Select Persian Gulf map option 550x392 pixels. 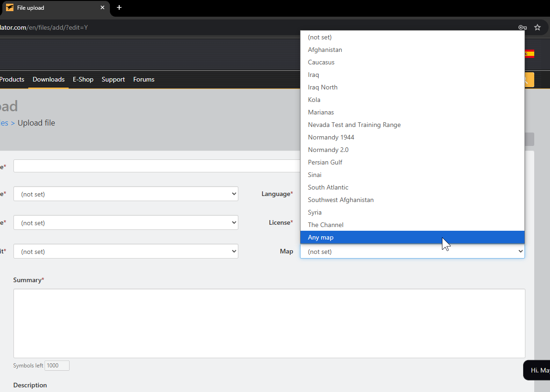[412, 162]
